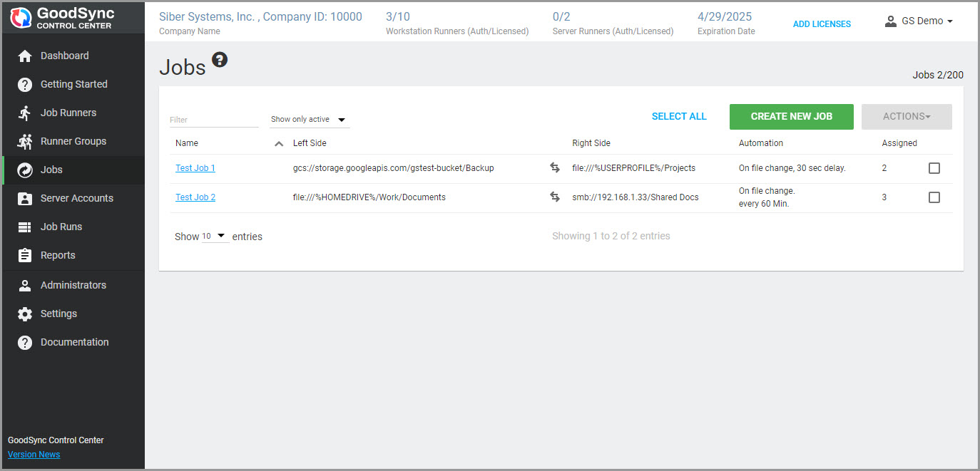Screen dimensions: 980x471
Task: Change the Show entries count dropdown
Action: click(x=215, y=236)
